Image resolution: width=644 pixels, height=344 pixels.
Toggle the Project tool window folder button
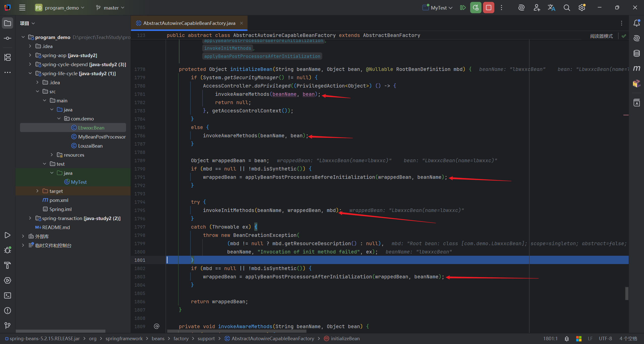pos(8,23)
